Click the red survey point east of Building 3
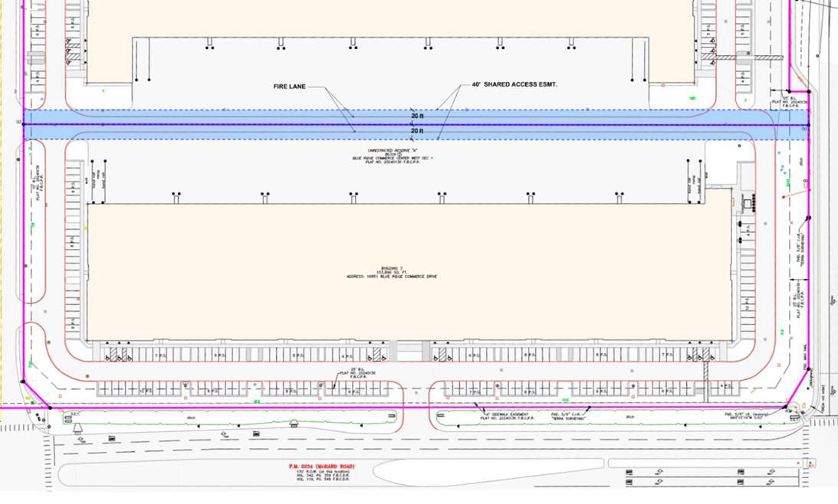Image resolution: width=838 pixels, height=504 pixels. (x=784, y=197)
